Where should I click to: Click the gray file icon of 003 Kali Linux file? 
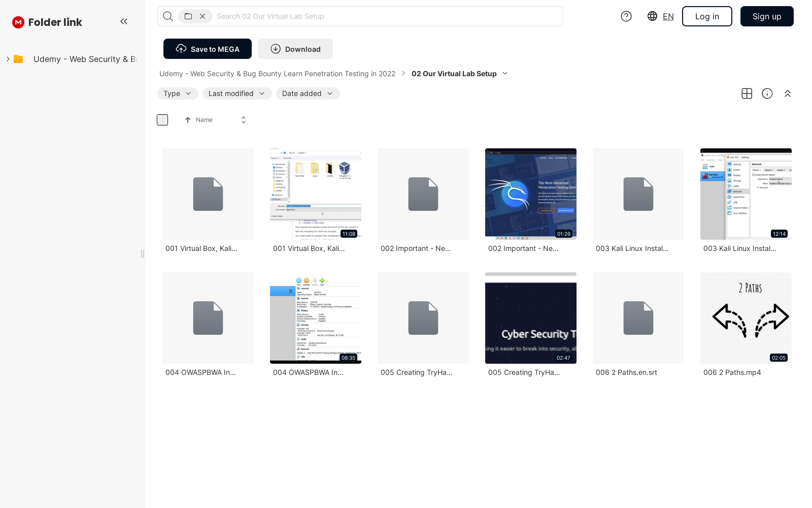click(638, 194)
